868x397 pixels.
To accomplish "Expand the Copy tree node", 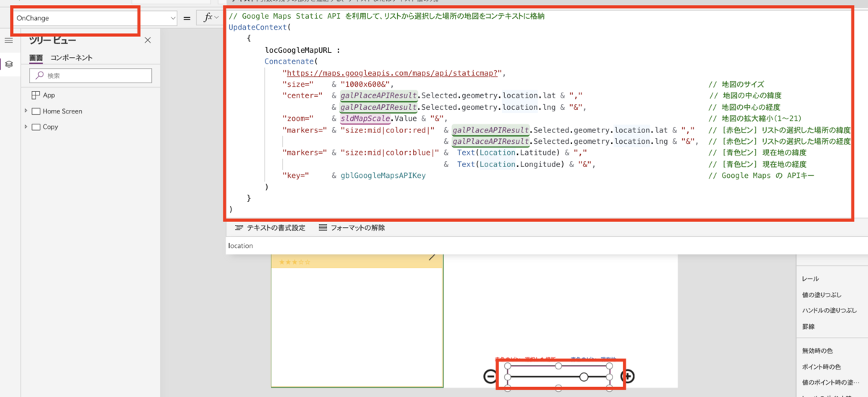I will (x=26, y=127).
